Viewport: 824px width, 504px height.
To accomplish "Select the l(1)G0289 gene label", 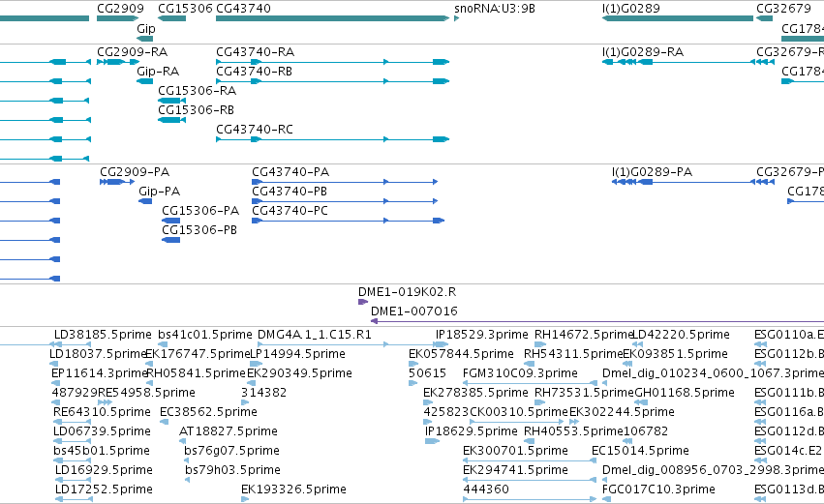I will coord(630,9).
